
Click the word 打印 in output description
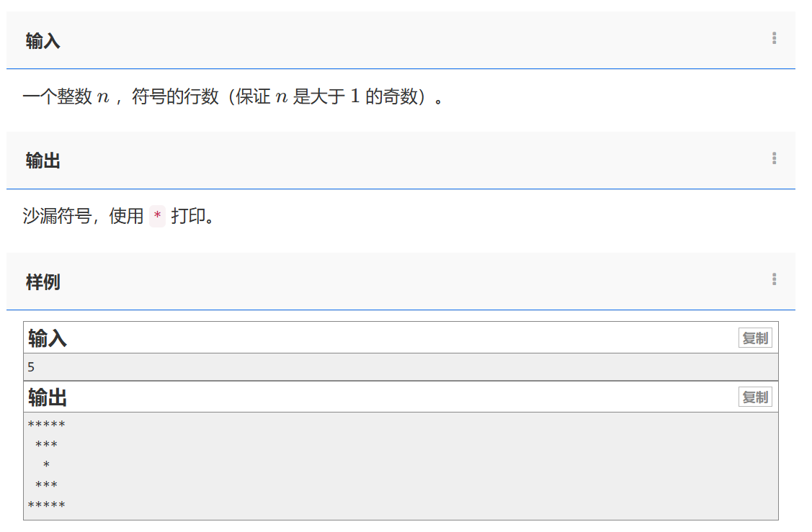click(188, 216)
